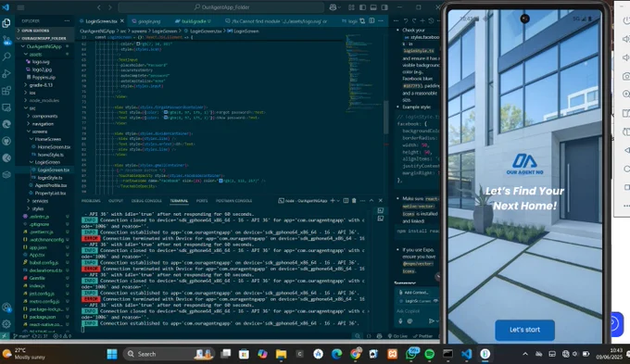Switch to PROBLEMS panel tab

[x=91, y=200]
